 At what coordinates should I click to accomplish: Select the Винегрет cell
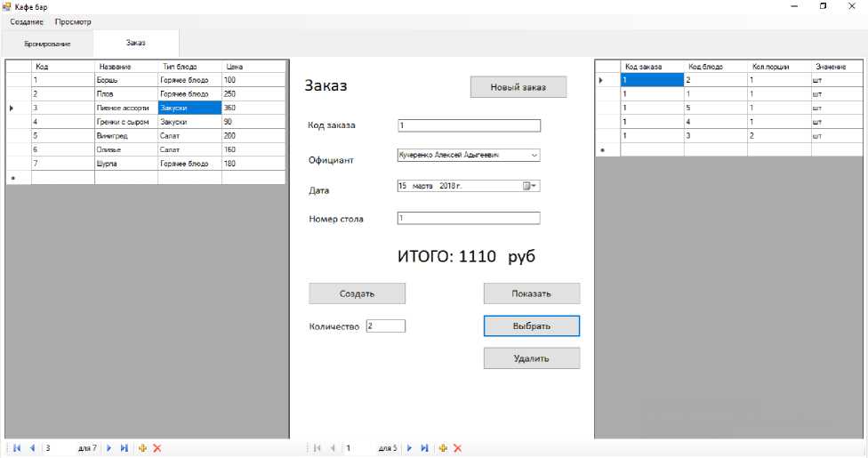[x=126, y=136]
